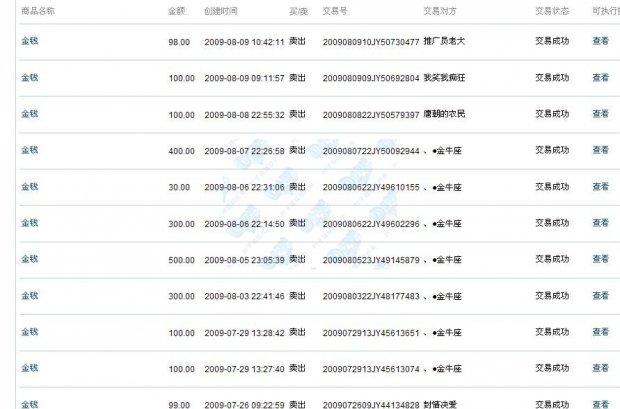Click 查看 for the 98.00 transaction
The height and width of the screenshot is (409, 620).
coord(600,42)
